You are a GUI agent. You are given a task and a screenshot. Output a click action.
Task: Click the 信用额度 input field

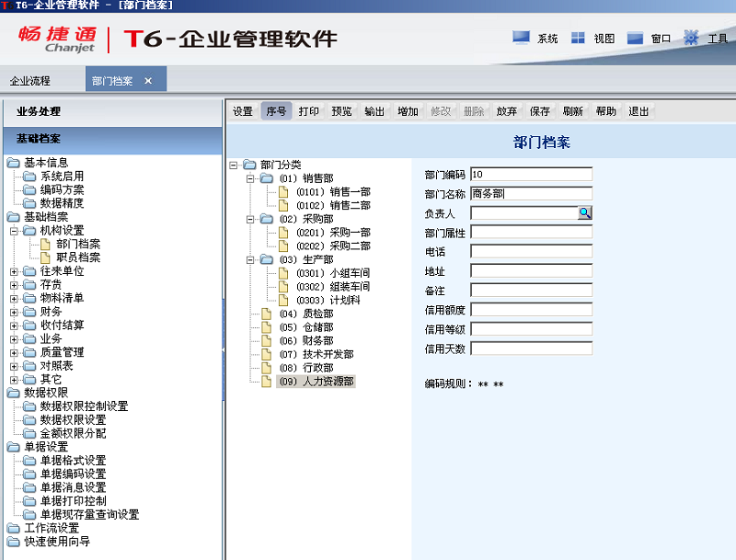click(532, 310)
